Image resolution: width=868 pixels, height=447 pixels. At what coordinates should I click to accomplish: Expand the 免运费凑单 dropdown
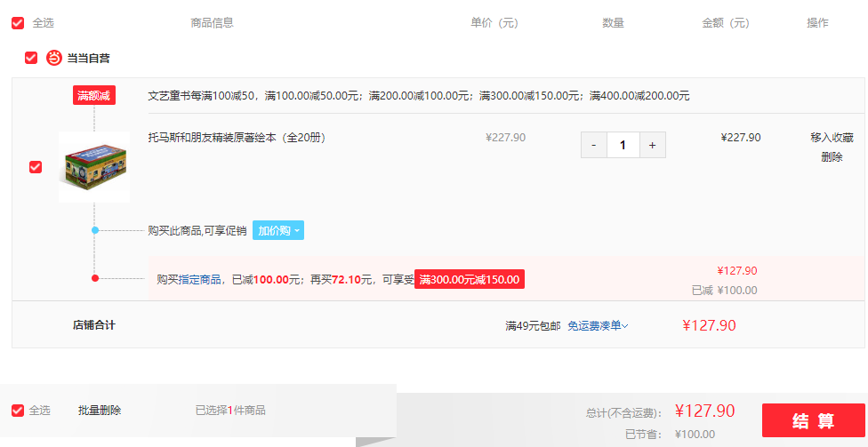[598, 326]
